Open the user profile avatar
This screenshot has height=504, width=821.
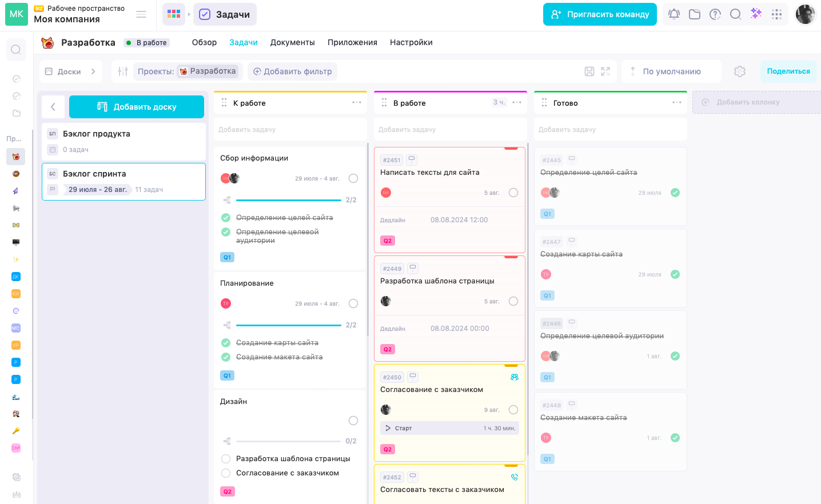[806, 14]
